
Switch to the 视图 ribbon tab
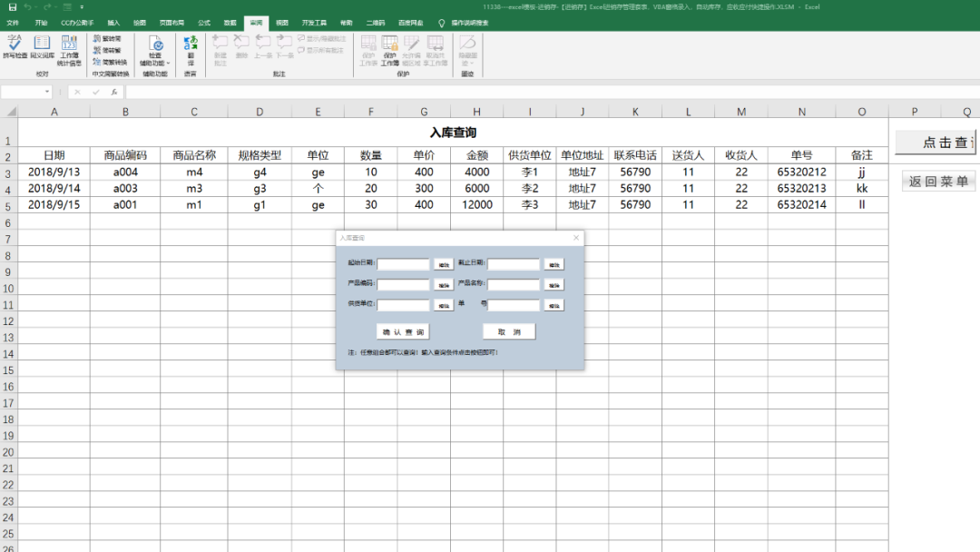coord(282,23)
